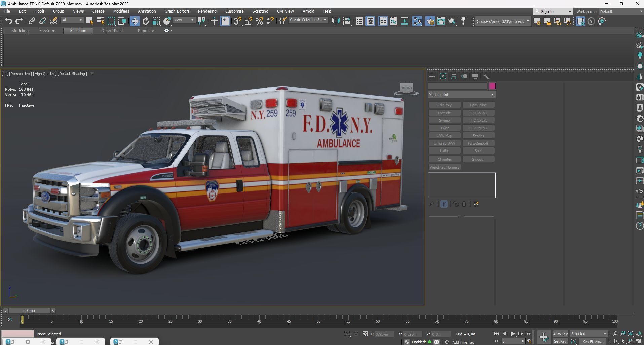Image resolution: width=644 pixels, height=345 pixels.
Task: Open the Modifiers menu
Action: point(121,11)
